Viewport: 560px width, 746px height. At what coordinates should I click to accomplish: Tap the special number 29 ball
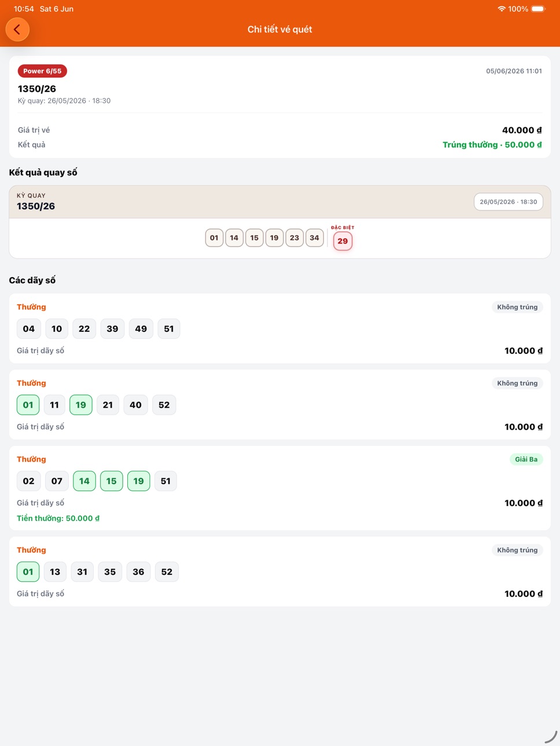342,241
